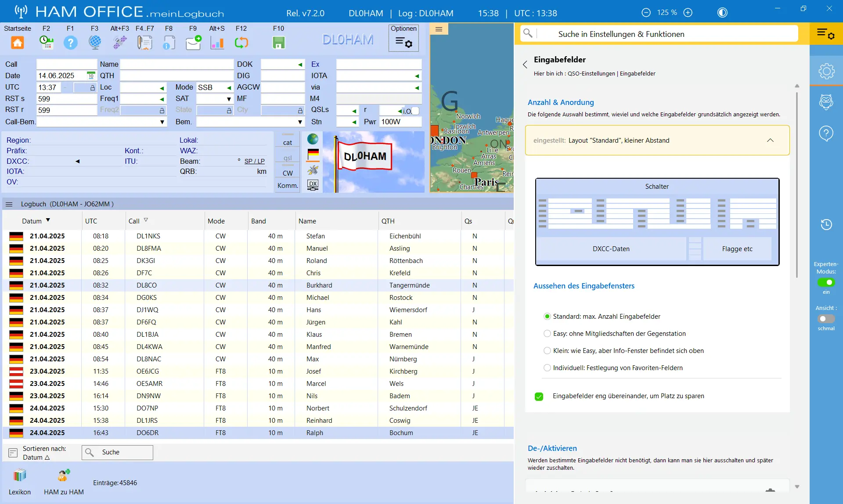
Task: Select the Easy: ohne Mitgliedschaften radio option
Action: coord(547,333)
